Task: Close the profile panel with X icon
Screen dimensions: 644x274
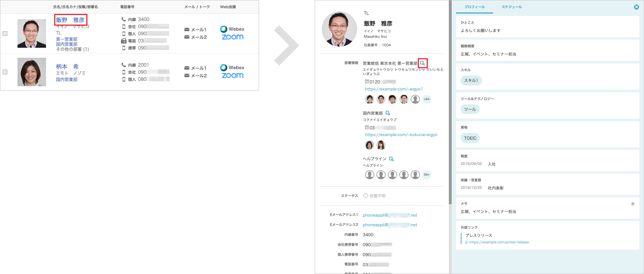Action: click(637, 7)
